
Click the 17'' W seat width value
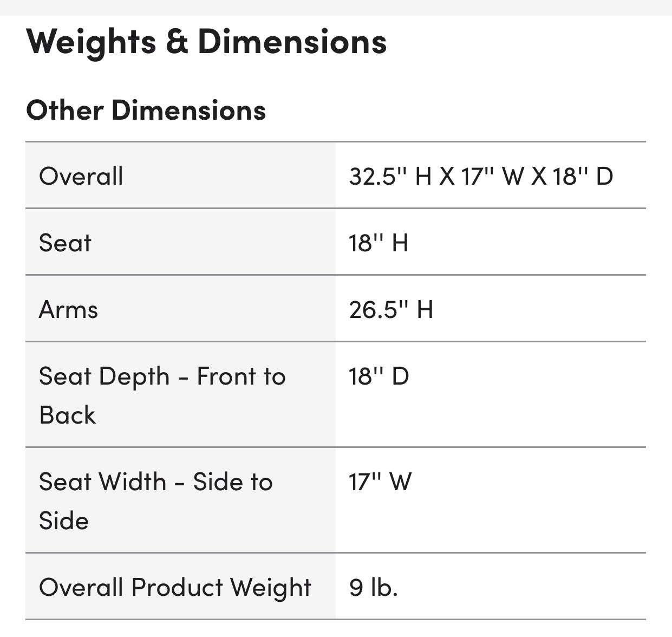pyautogui.click(x=380, y=482)
